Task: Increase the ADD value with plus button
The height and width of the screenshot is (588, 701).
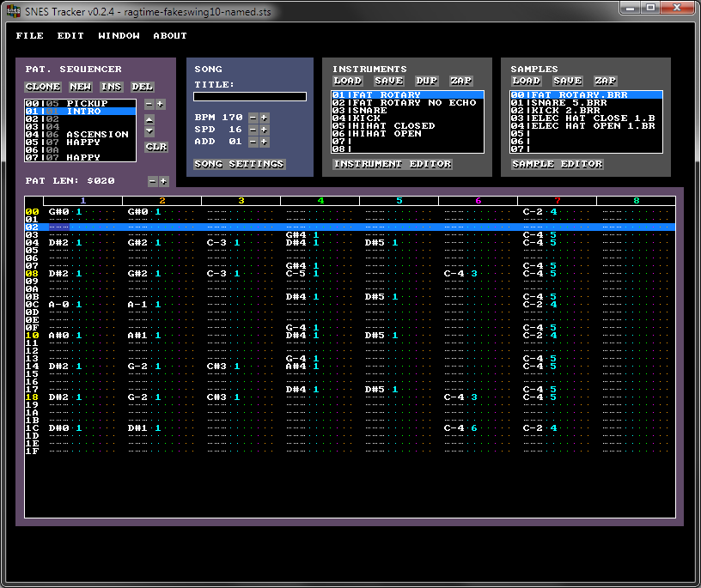Action: [x=265, y=142]
